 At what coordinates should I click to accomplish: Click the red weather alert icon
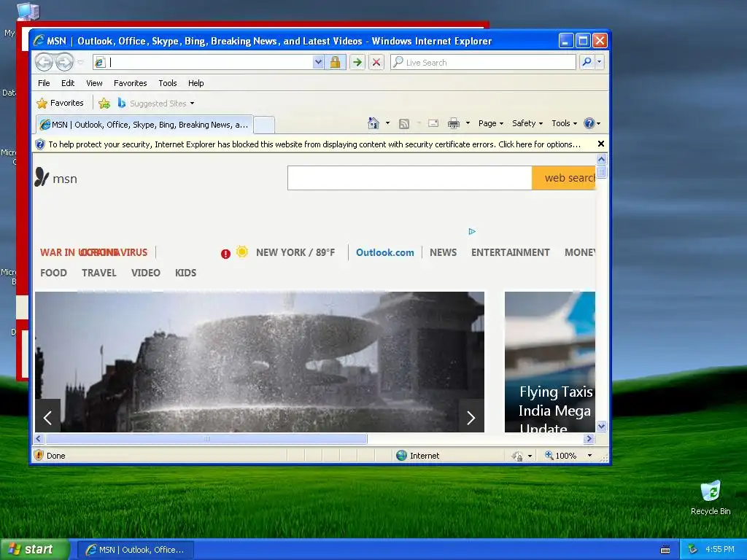click(226, 254)
